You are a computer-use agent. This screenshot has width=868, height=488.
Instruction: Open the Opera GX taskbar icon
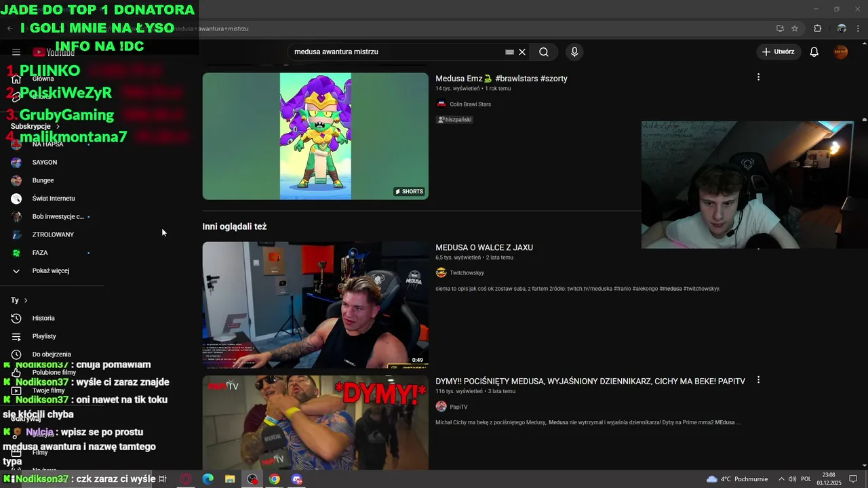click(186, 479)
